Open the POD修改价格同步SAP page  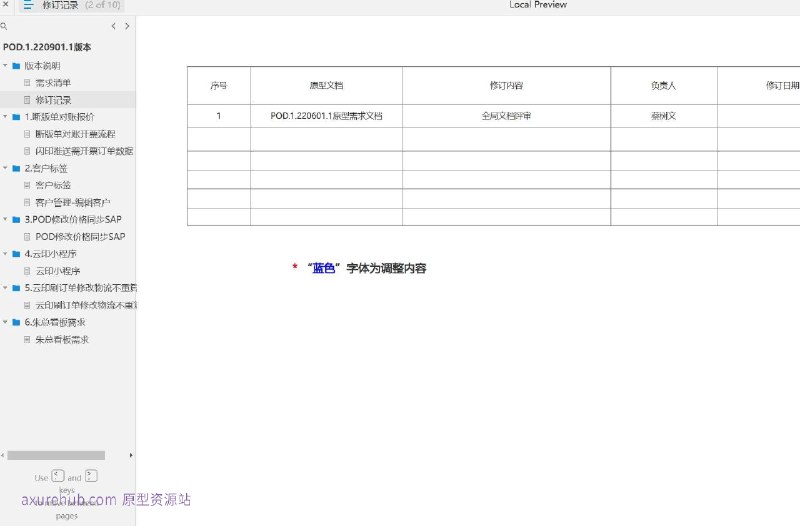pos(80,237)
